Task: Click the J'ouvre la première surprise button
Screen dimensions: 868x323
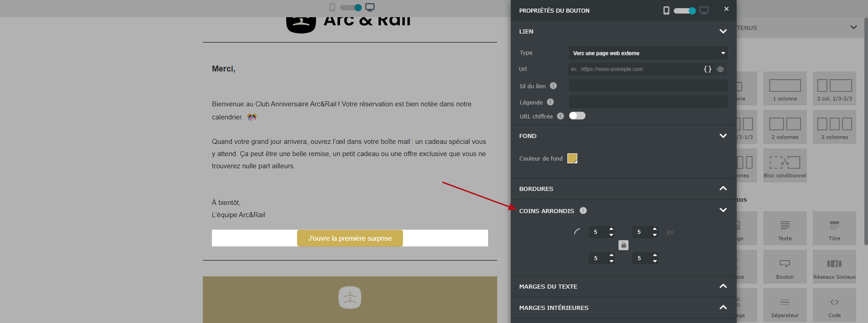Action: coord(350,238)
